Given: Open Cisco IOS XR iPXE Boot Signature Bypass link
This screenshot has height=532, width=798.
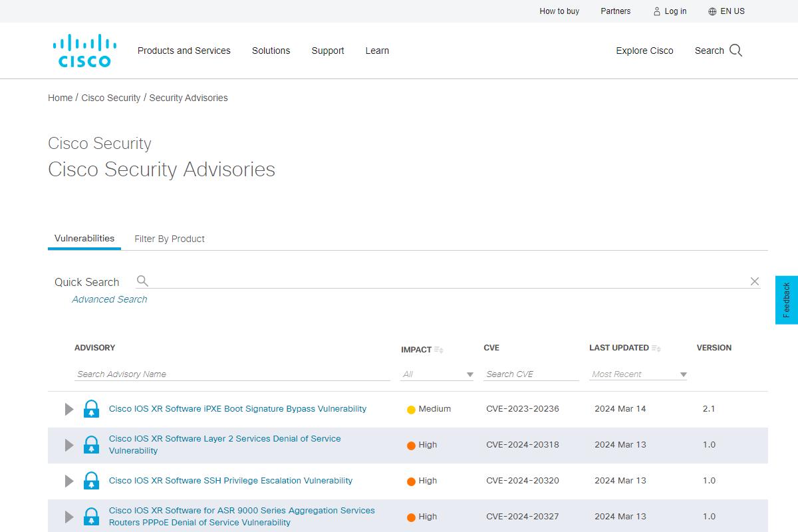Looking at the screenshot, I should coord(237,409).
